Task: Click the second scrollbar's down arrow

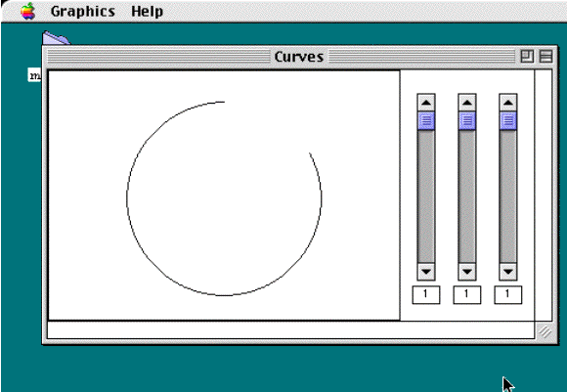Action: point(467,271)
